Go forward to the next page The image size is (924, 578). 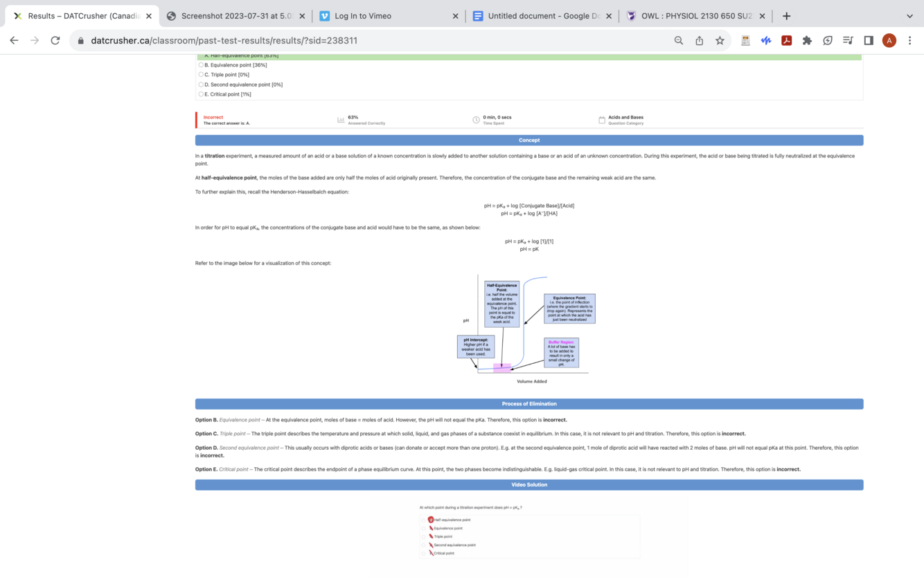pyautogui.click(x=35, y=40)
